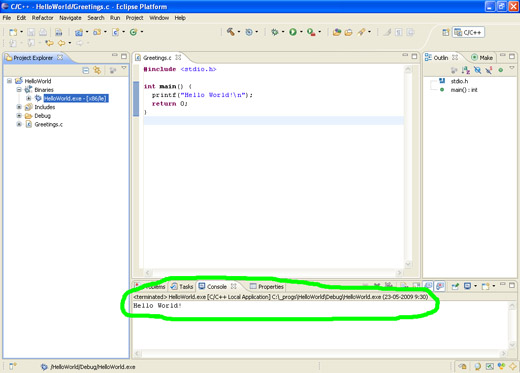Open the Run button dropdown arrow

click(301, 32)
